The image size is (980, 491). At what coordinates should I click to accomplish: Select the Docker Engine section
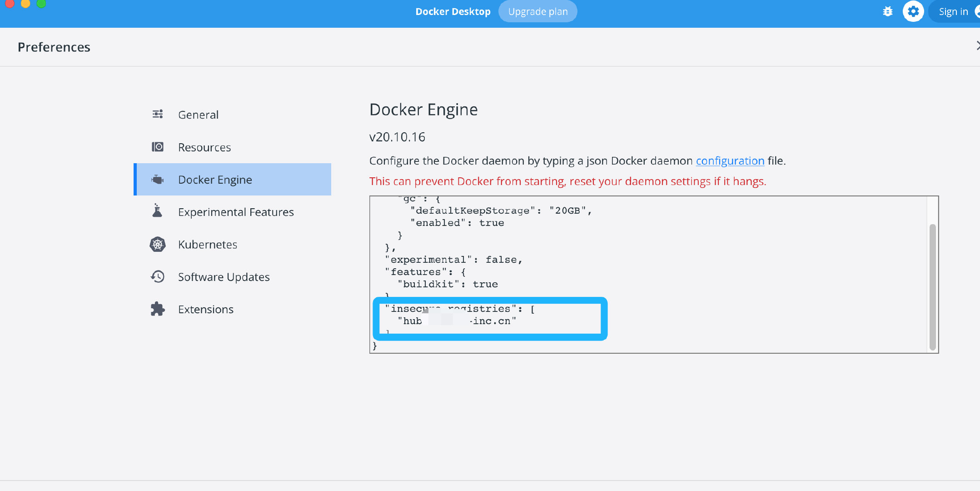click(233, 180)
